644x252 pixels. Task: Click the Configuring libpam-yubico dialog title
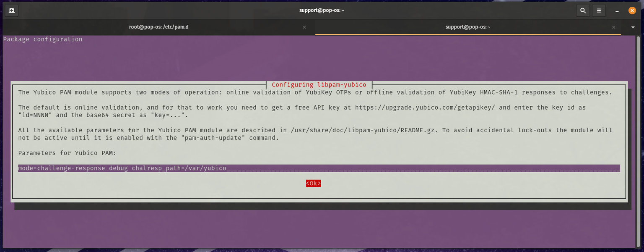[319, 85]
